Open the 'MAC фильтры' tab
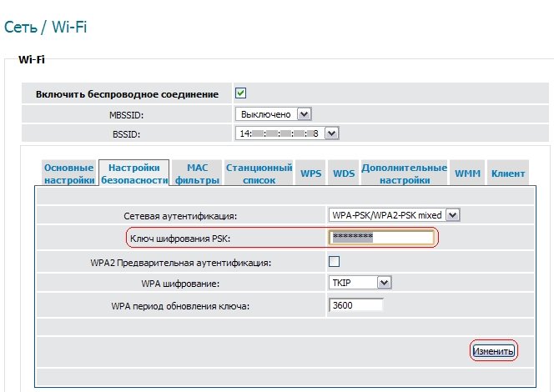Image resolution: width=554 pixels, height=392 pixels. [197, 173]
